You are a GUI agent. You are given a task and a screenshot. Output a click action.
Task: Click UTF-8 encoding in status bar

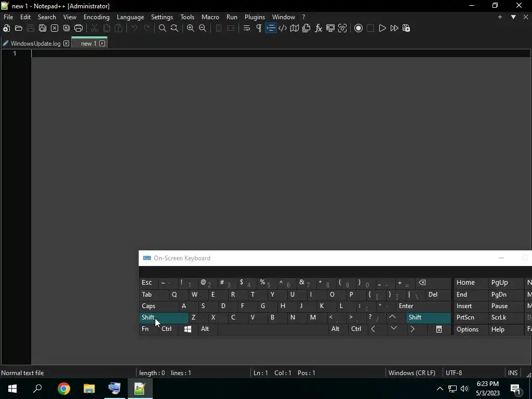(x=454, y=373)
